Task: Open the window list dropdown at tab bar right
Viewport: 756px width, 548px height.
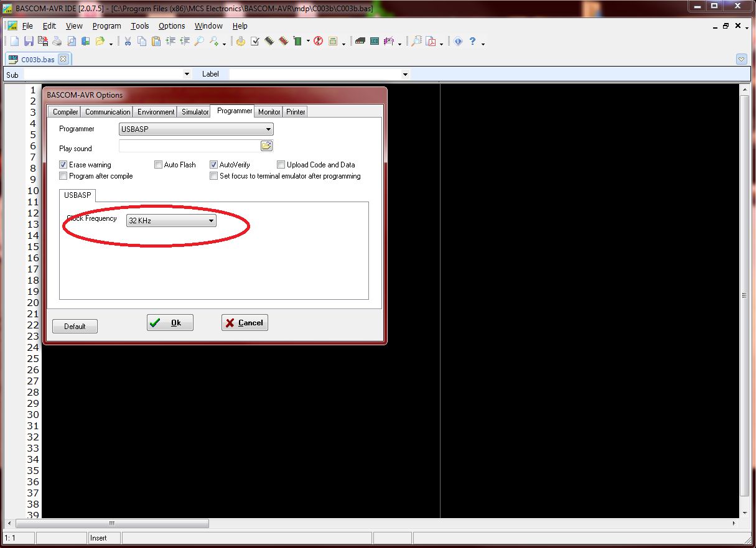Action: (741, 59)
